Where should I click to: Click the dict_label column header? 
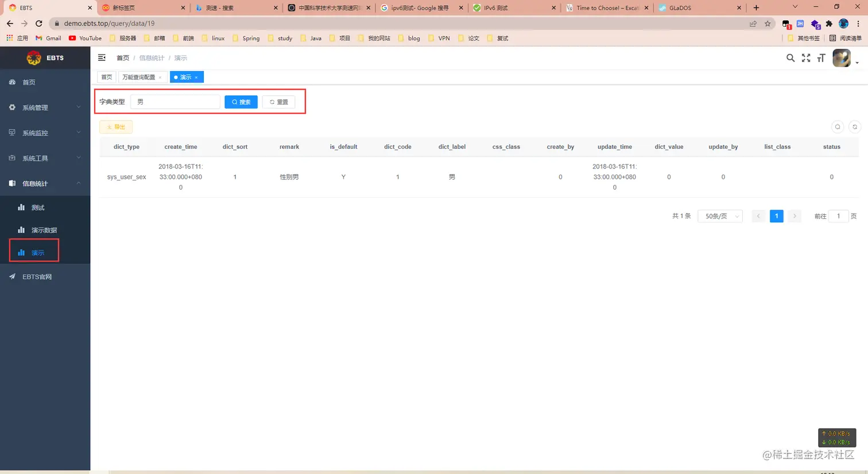click(x=452, y=147)
